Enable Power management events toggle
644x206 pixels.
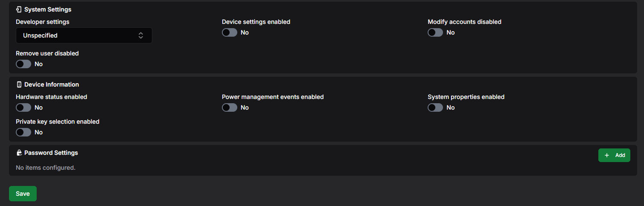click(230, 107)
